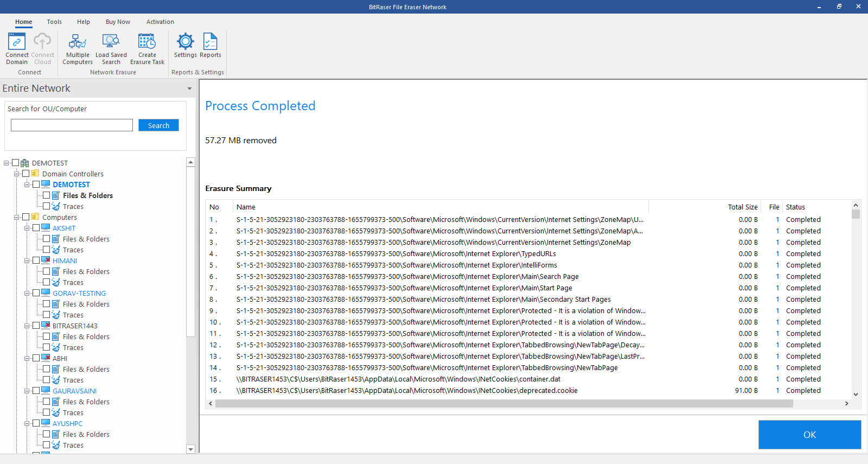Click Files & Folders icon under HIMANI
The image size is (868, 464).
click(x=56, y=271)
